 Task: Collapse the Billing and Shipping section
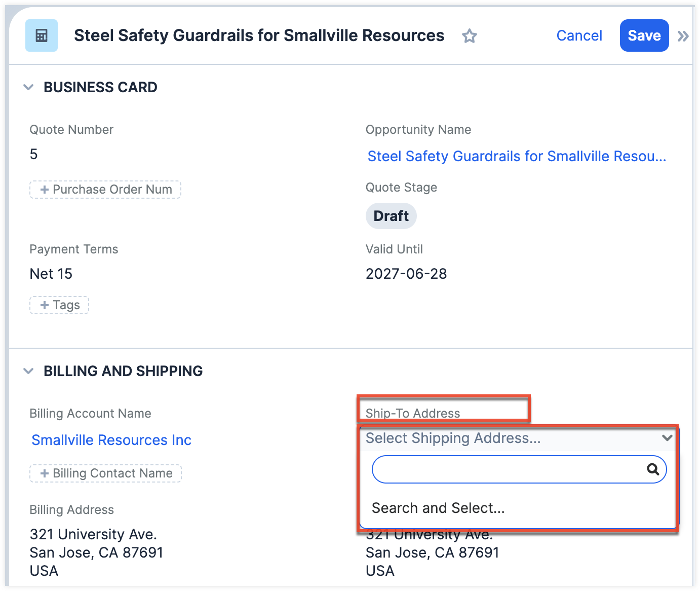[x=28, y=371]
